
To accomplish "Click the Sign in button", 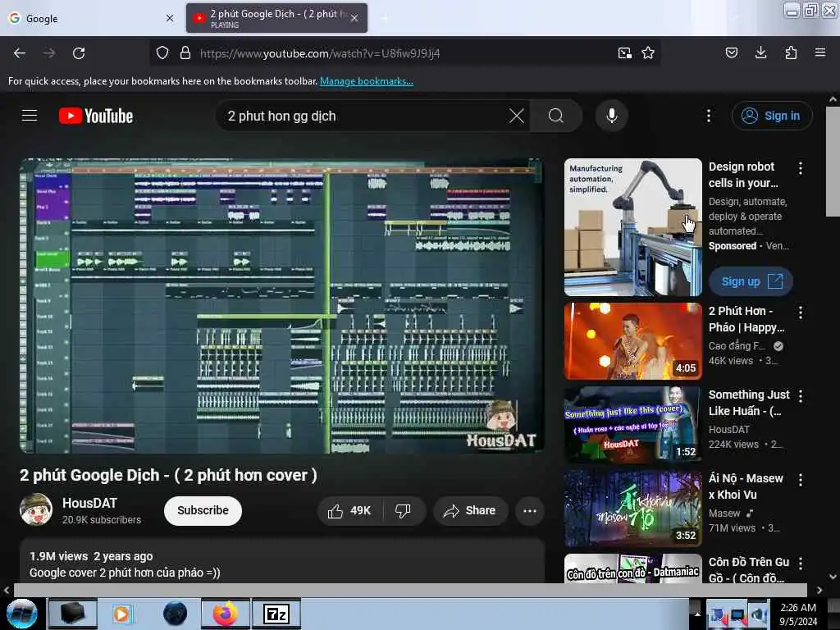I will tap(772, 116).
